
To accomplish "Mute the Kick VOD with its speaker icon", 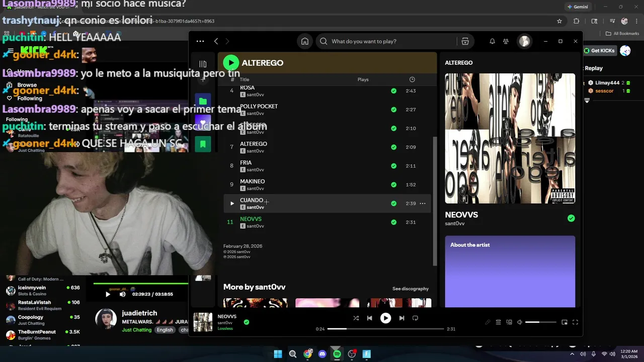I will pos(122,294).
